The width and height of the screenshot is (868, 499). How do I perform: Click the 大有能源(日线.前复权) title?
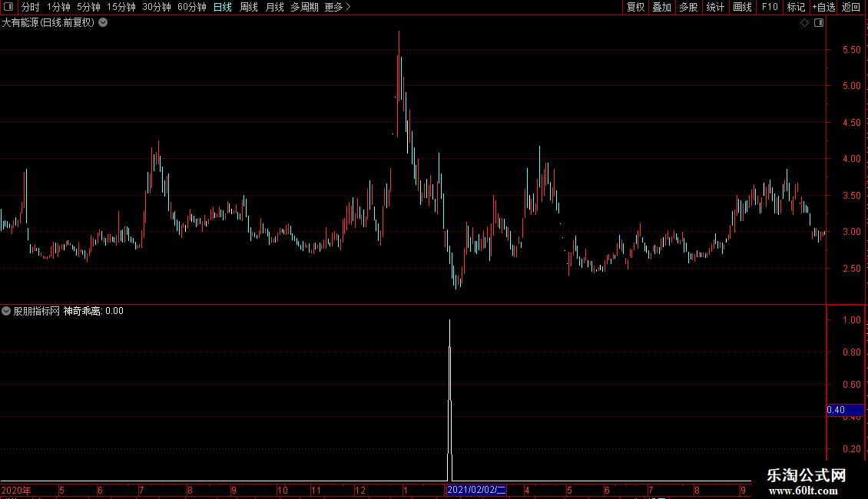click(x=48, y=23)
